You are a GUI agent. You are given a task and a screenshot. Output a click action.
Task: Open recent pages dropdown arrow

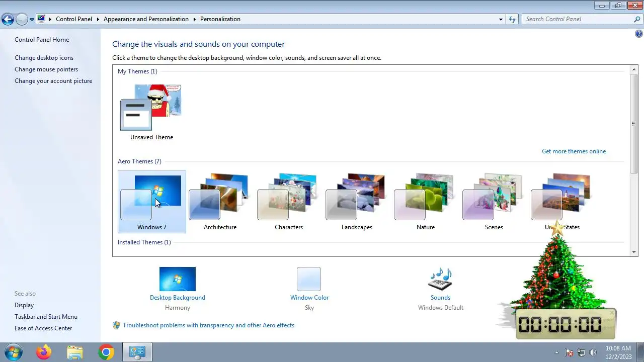point(32,19)
